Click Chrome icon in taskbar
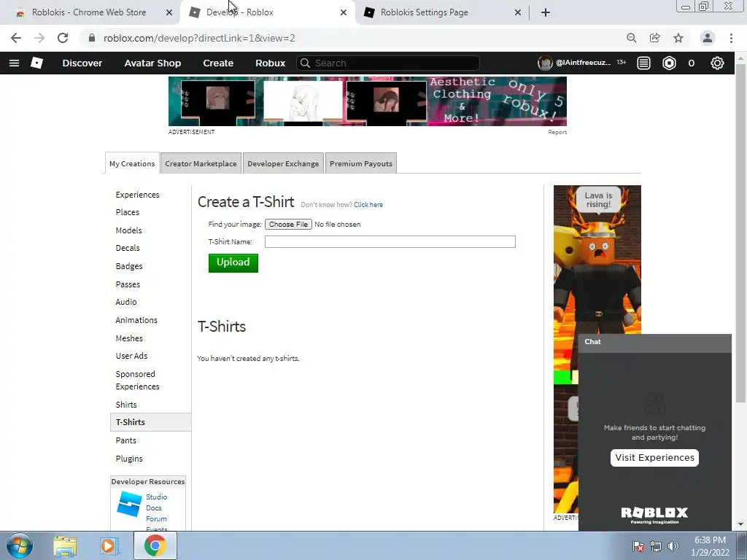The width and height of the screenshot is (747, 560). click(155, 545)
